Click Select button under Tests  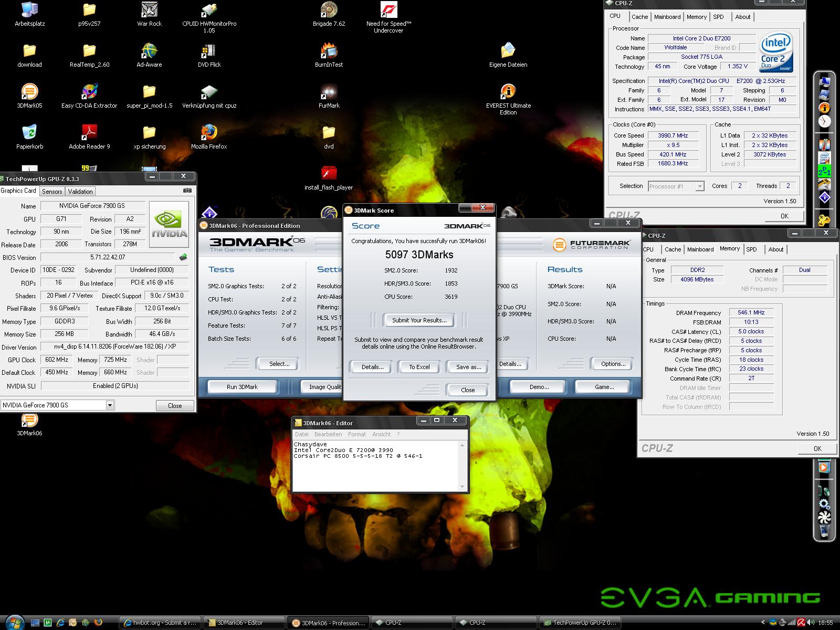(x=279, y=364)
